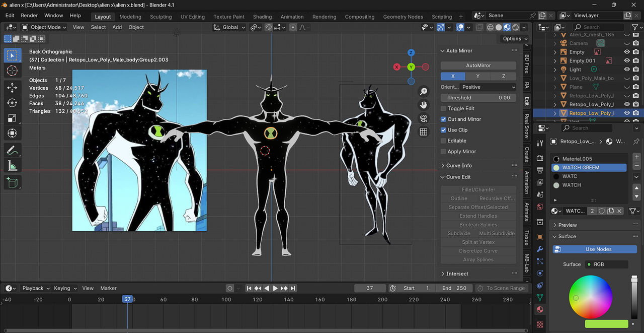Open the Global transform orientation dropdown
This screenshot has height=333, width=644.
[x=229, y=27]
